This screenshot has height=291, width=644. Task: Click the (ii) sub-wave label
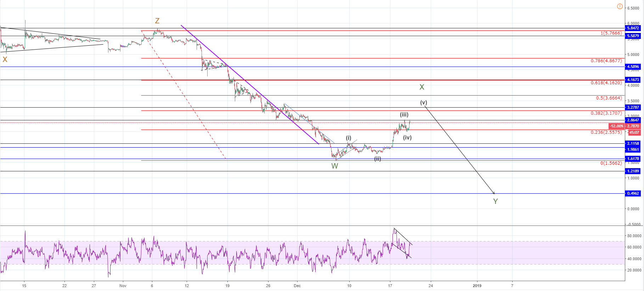(378, 159)
